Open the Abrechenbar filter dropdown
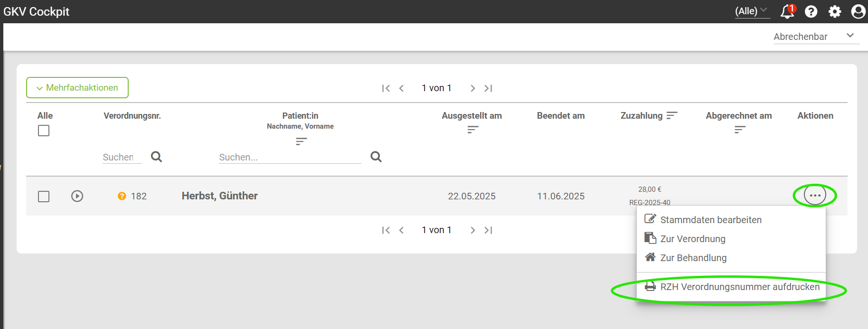868x329 pixels. pyautogui.click(x=816, y=37)
